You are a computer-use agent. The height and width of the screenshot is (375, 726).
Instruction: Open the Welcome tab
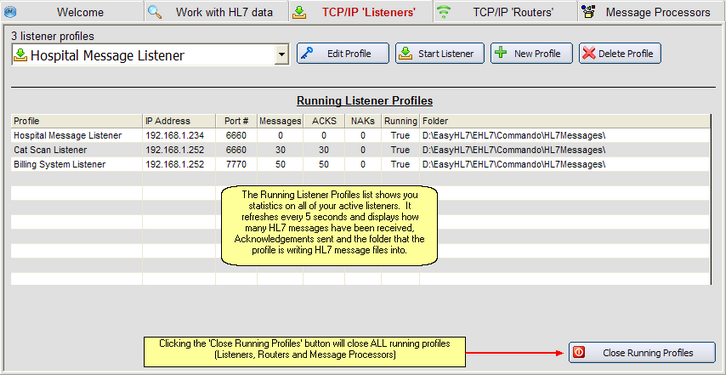tap(72, 12)
